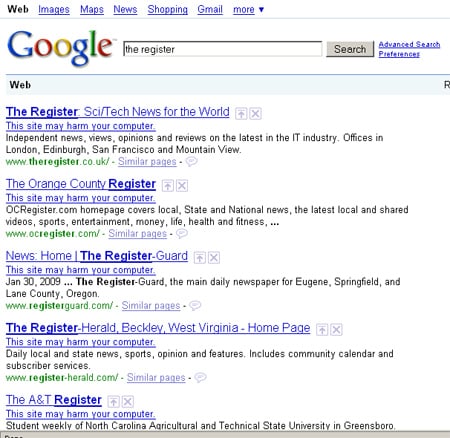Viewport: 450px width, 438px height.
Task: Open Advanced Search
Action: coord(409,44)
